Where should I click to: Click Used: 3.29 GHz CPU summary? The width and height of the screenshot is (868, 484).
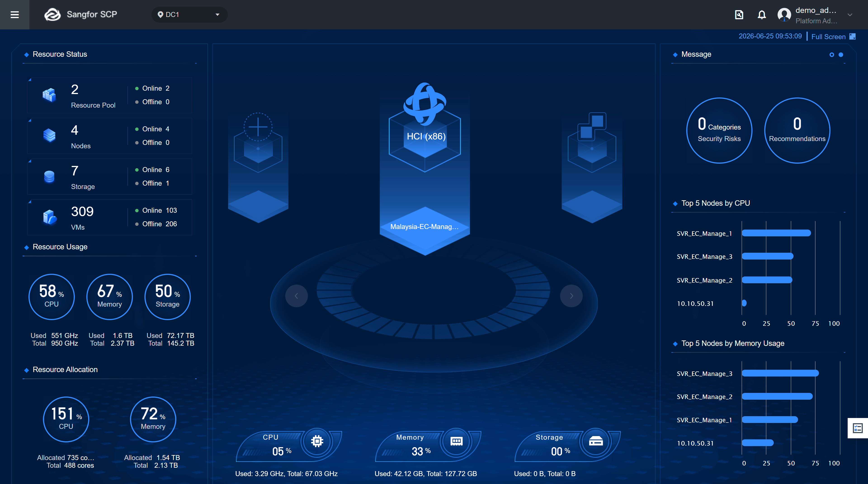286,474
